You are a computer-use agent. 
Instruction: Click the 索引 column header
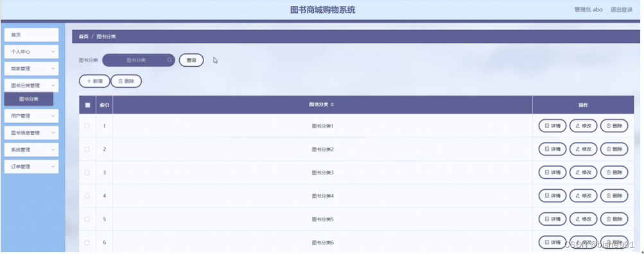[104, 105]
